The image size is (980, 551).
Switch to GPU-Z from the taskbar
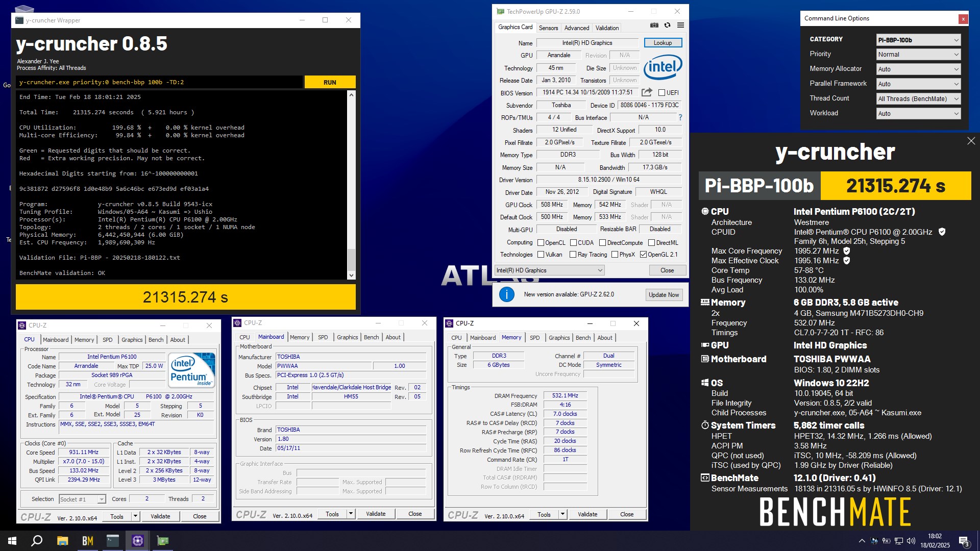(x=163, y=541)
